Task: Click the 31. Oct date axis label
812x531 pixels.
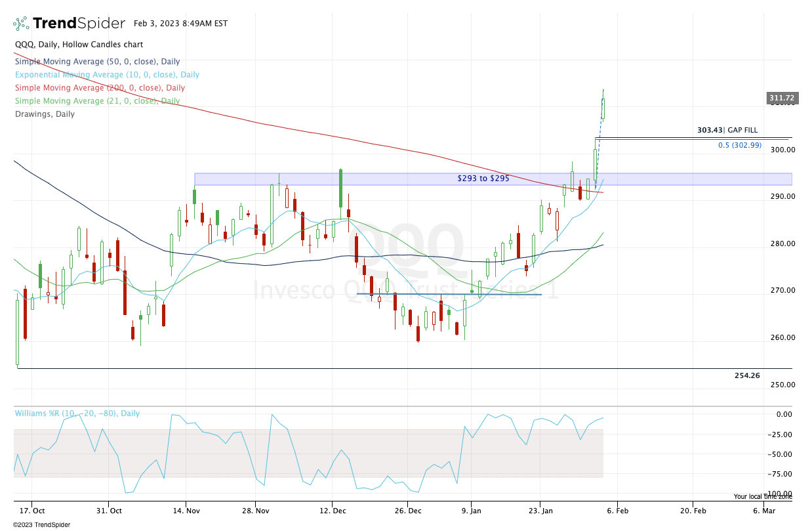Action: 110,510
